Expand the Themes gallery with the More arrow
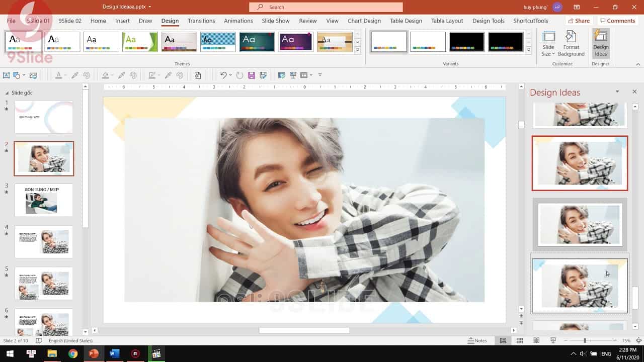The height and width of the screenshot is (362, 644). 357,49
